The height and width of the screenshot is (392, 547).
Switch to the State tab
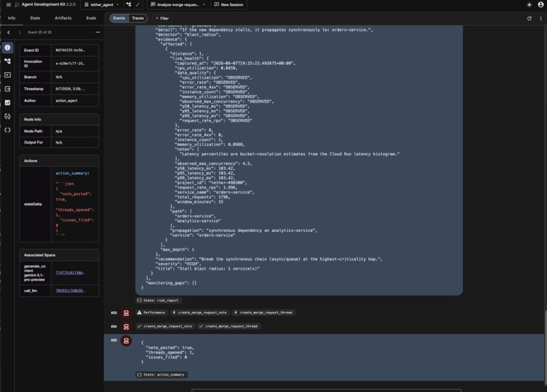point(35,18)
